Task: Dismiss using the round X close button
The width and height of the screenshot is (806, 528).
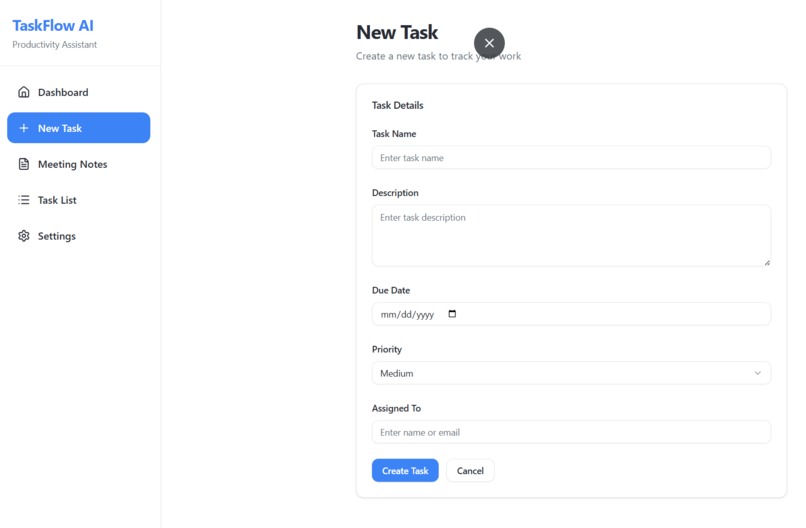Action: tap(489, 43)
